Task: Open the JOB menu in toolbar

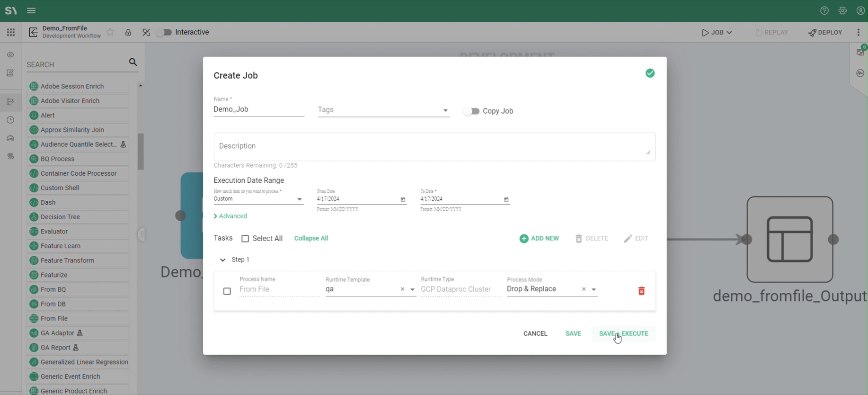Action: click(717, 32)
